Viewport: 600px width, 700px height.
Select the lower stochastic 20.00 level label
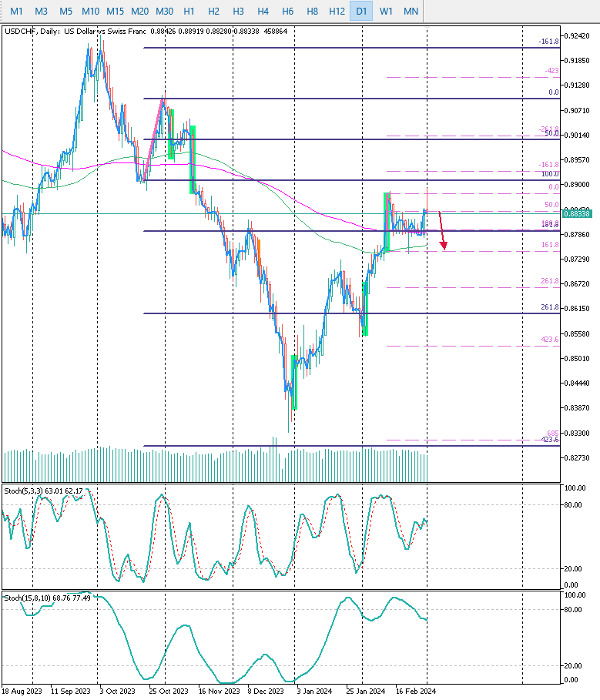click(573, 665)
